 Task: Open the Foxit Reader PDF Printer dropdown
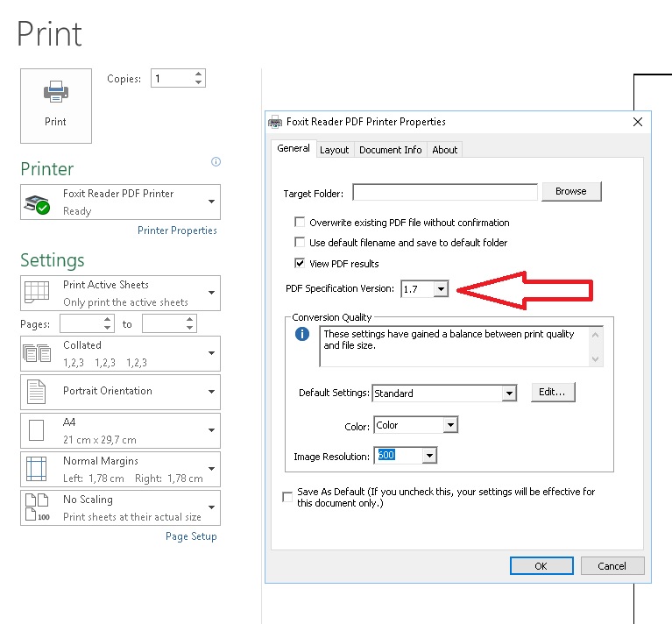click(120, 202)
